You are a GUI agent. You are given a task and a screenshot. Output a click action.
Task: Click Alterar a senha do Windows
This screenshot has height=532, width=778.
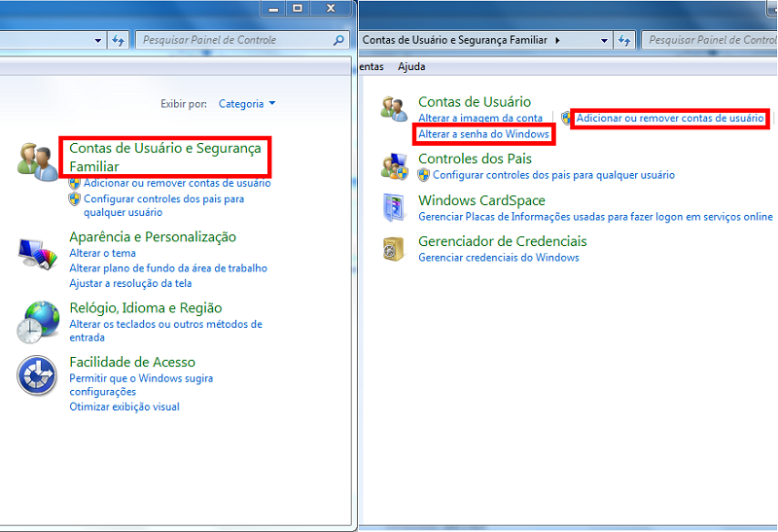click(x=483, y=134)
